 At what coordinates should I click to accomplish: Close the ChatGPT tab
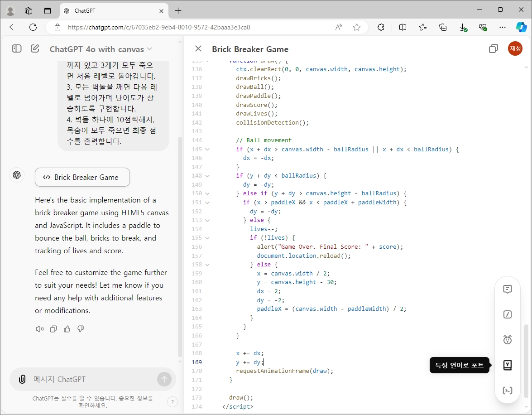tap(161, 11)
